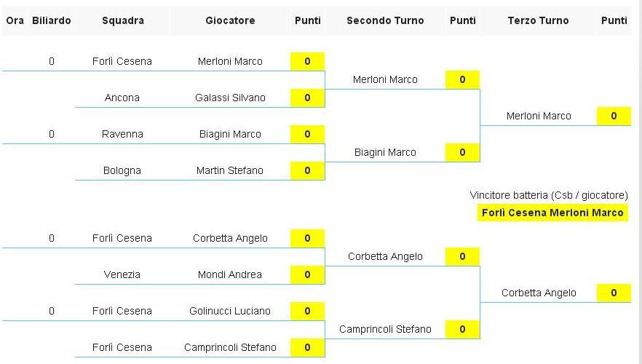642x364 pixels.
Task: Select Mondi Andrea's points box
Action: 307,274
